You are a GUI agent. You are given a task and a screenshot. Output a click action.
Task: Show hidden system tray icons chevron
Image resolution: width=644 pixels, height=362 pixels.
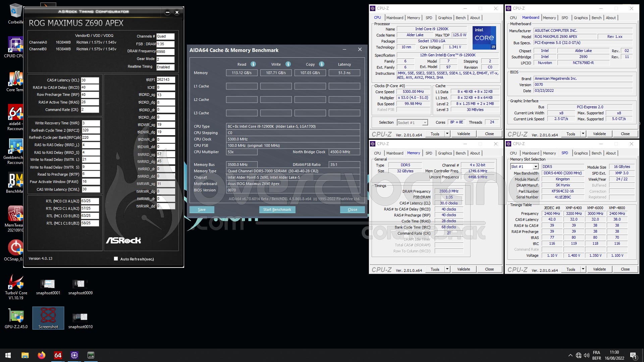(x=570, y=355)
